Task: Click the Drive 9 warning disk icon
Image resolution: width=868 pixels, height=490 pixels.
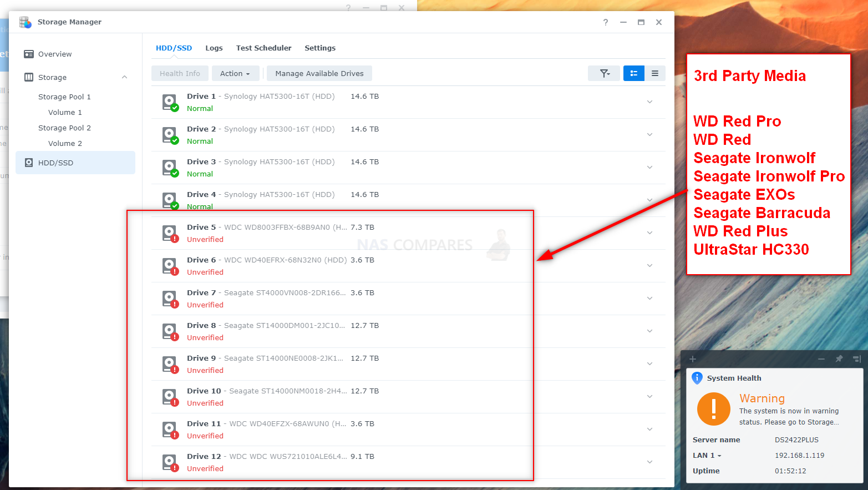Action: click(170, 365)
